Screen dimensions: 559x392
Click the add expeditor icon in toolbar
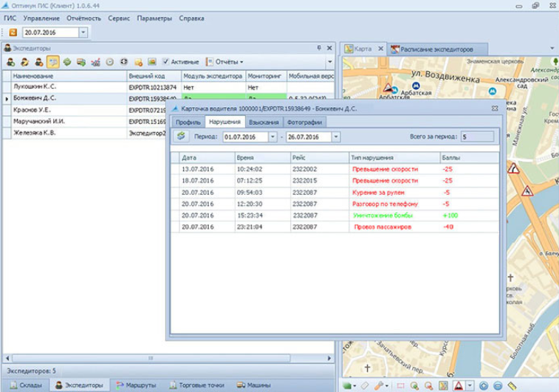[x=10, y=62]
